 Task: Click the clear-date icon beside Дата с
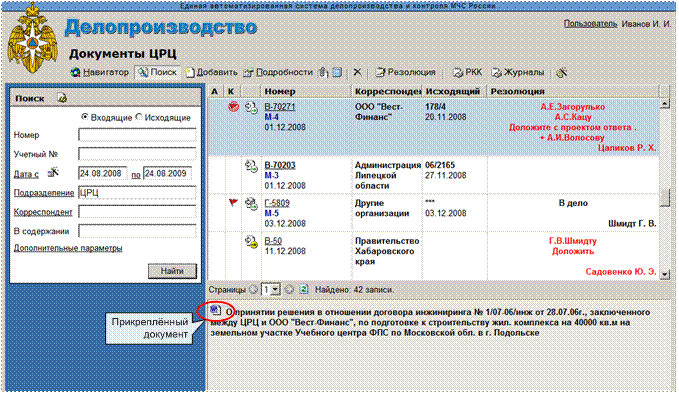53,173
